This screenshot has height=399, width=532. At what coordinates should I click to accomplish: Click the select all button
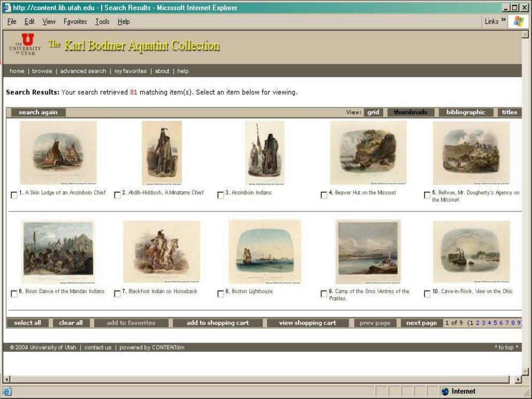pos(28,323)
